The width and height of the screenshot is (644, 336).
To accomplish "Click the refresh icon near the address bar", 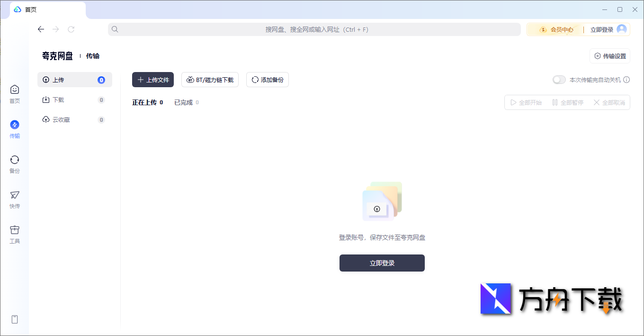I will 71,29.
